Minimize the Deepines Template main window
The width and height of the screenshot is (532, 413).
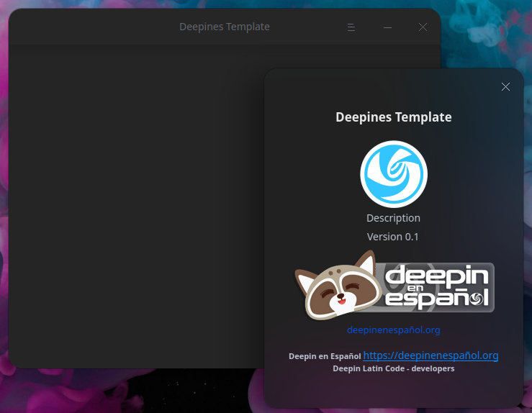pyautogui.click(x=387, y=27)
